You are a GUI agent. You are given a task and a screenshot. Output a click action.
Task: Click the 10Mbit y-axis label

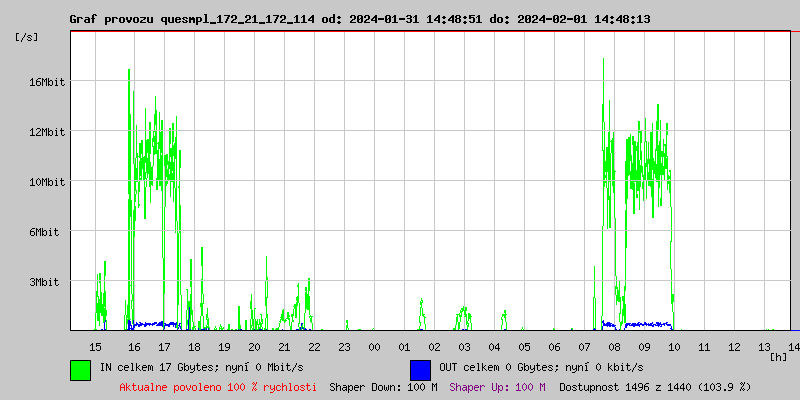point(46,182)
